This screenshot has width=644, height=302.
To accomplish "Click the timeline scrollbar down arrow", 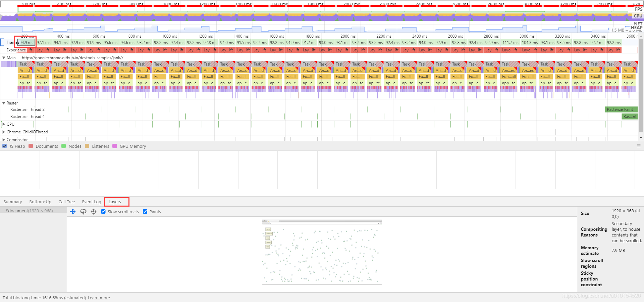I will pyautogui.click(x=641, y=138).
